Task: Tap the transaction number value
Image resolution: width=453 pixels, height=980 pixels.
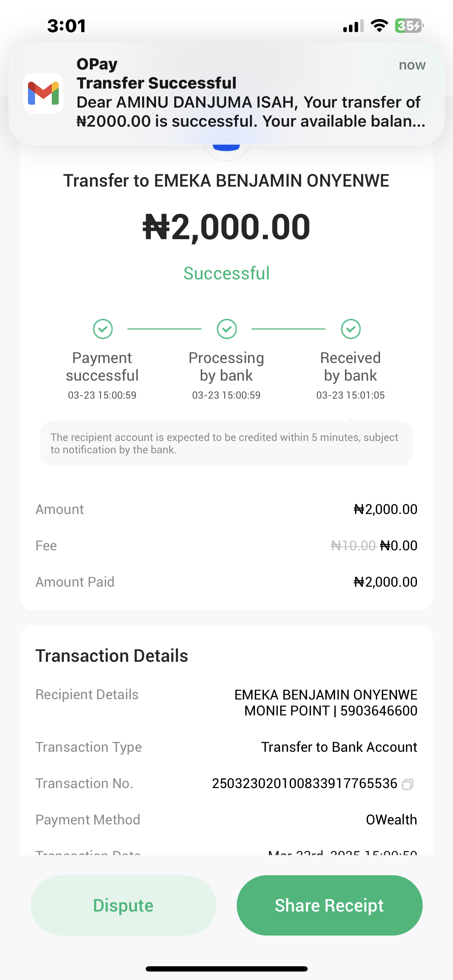Action: coord(304,784)
